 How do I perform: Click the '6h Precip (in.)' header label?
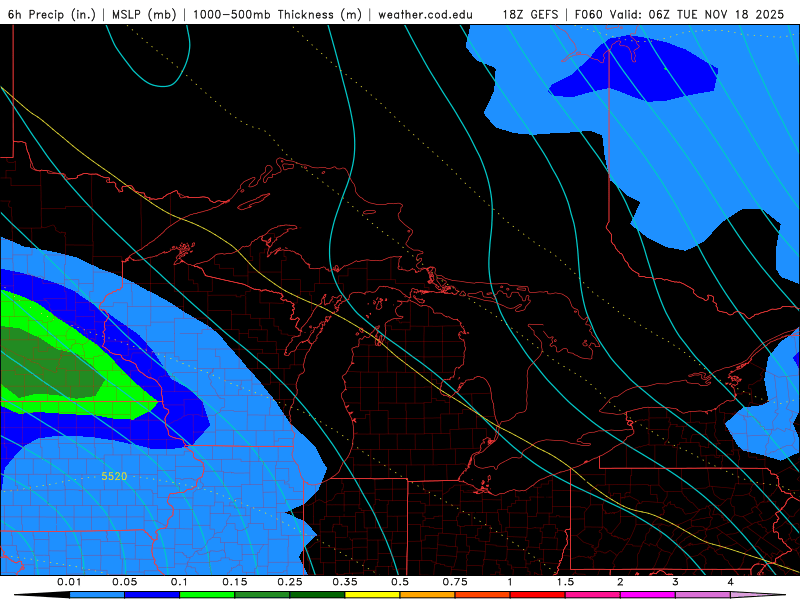point(52,14)
